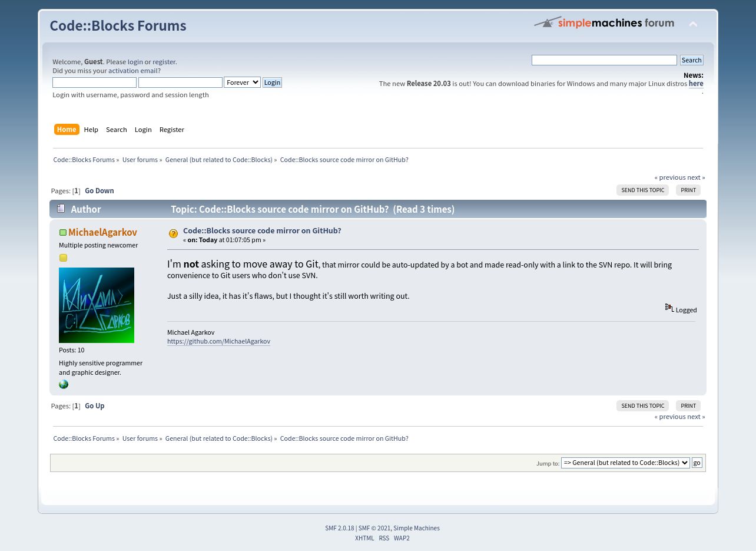The image size is (756, 551).
Task: Click the Simple Machines footer link
Action: [x=416, y=529]
